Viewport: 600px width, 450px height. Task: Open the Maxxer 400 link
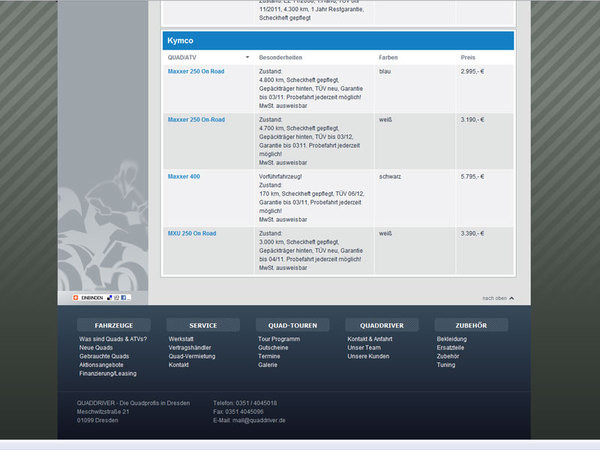click(184, 176)
